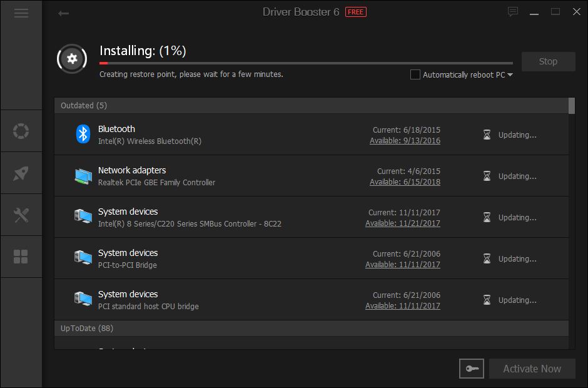
Task: Open Available: 6/15/2018 network driver link
Action: click(x=405, y=182)
